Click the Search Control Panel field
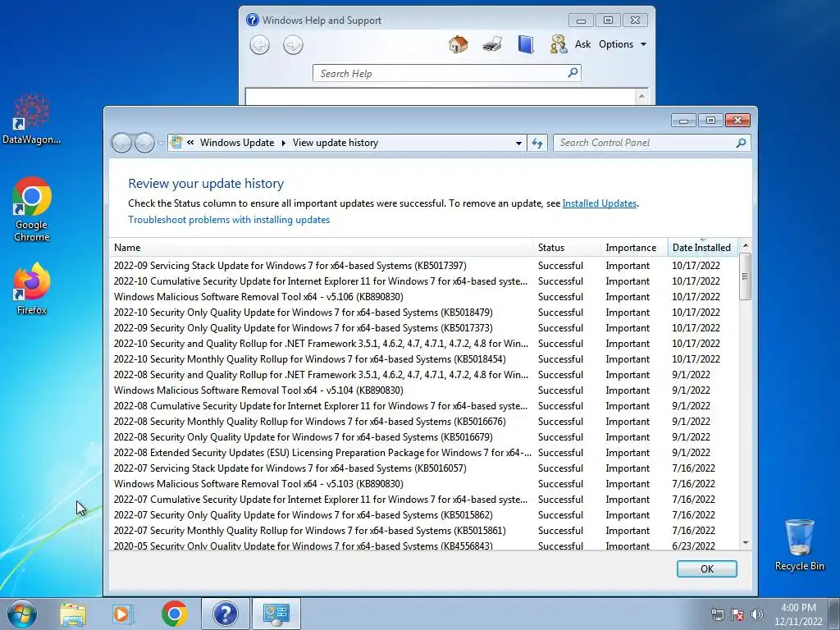 click(646, 143)
